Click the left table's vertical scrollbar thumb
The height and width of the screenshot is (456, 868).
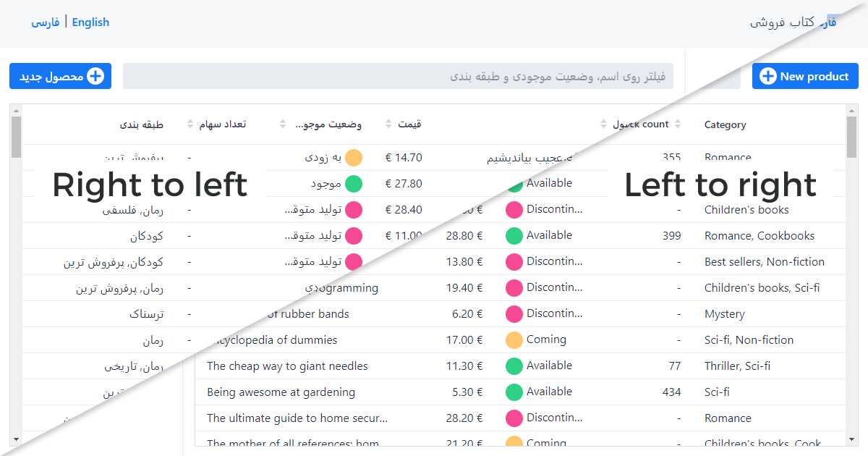16,137
